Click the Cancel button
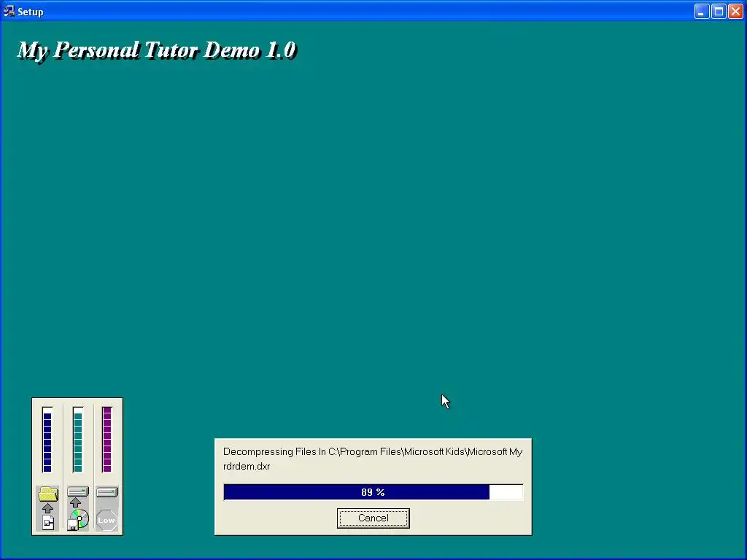747x560 pixels. tap(373, 518)
